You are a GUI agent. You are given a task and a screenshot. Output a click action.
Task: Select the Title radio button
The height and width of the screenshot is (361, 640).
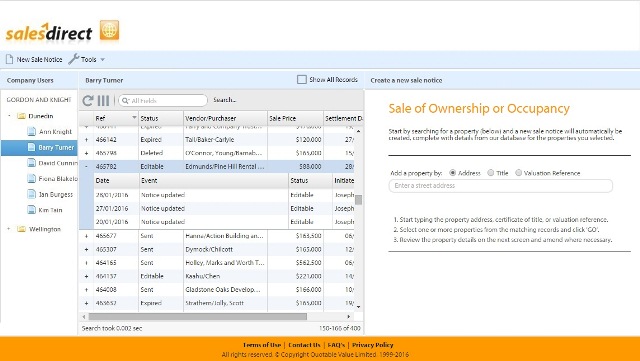tap(491, 173)
